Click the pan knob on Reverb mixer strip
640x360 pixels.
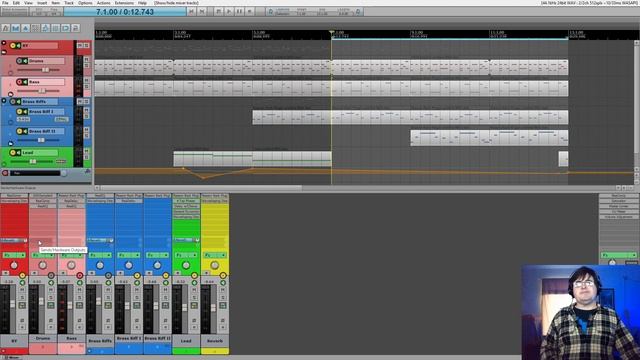click(x=215, y=265)
